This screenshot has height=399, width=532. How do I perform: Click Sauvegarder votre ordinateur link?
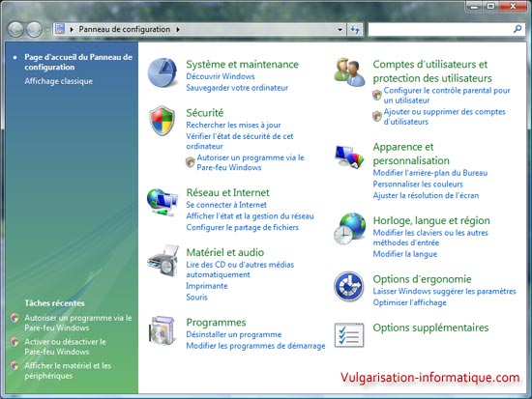[237, 88]
